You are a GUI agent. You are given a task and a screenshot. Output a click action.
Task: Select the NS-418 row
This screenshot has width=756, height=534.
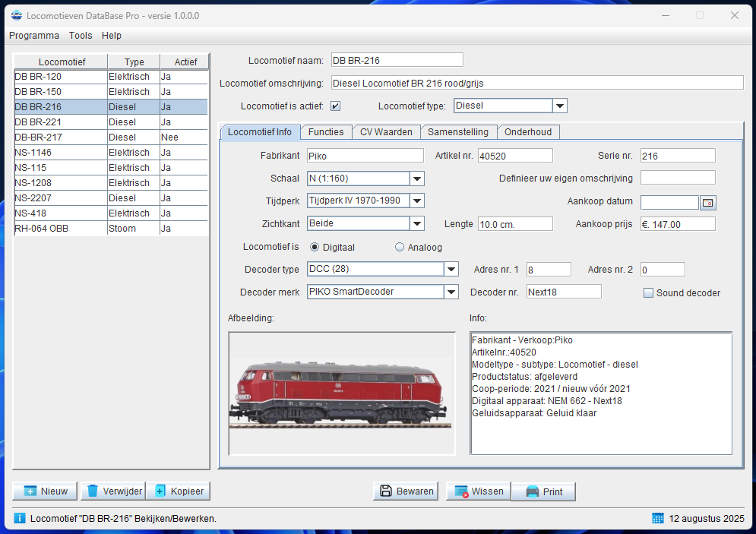click(111, 213)
